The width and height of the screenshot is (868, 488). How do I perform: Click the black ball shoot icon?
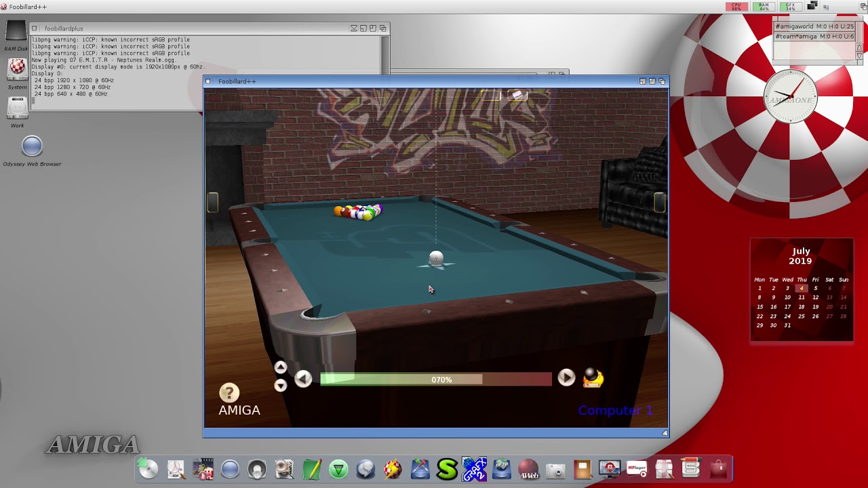(x=593, y=378)
